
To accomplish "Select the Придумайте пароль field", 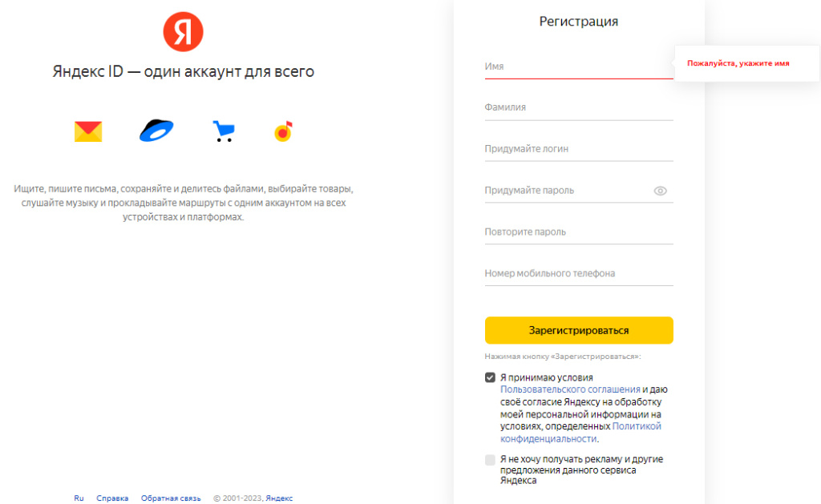I will click(568, 191).
